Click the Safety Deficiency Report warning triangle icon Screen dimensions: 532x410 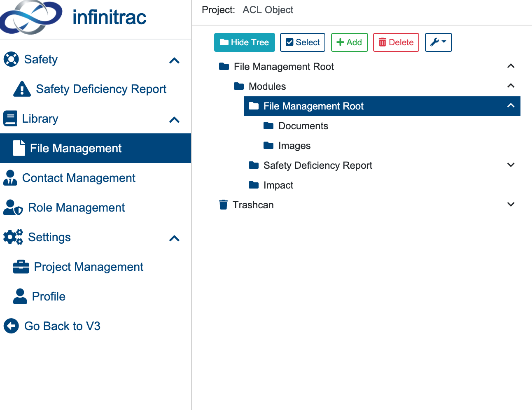(x=22, y=89)
